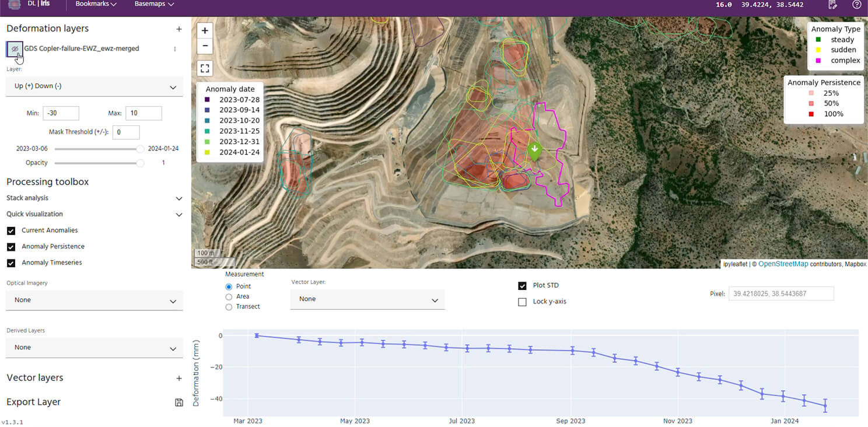
Task: Follow the OpenStreetMap attribution link
Action: 783,264
